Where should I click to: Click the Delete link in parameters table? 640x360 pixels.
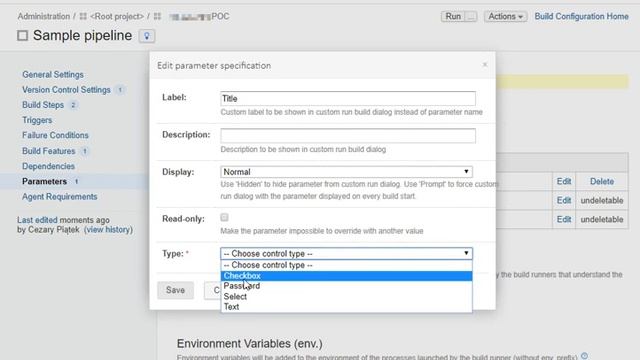(602, 181)
